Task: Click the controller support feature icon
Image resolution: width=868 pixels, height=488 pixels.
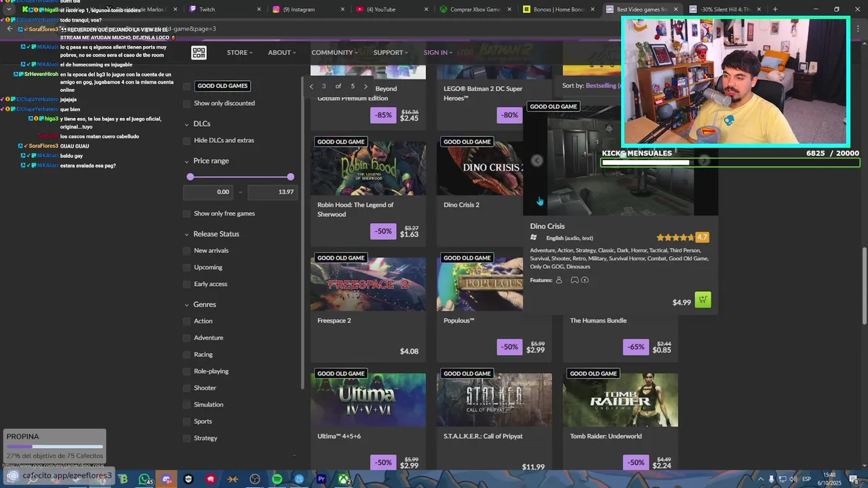Action: [x=574, y=280]
